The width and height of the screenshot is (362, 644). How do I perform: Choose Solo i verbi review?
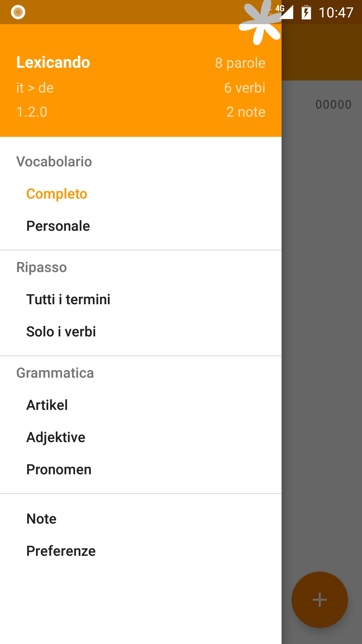tap(61, 332)
